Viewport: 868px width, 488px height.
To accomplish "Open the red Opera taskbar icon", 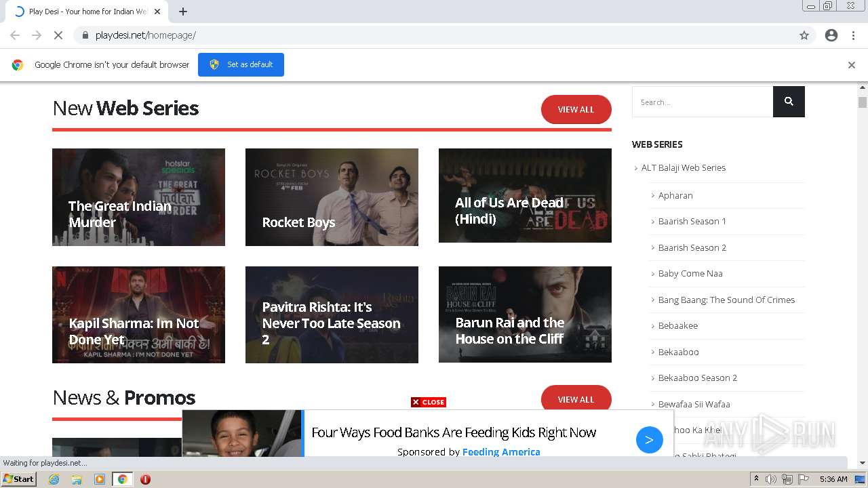I will pyautogui.click(x=145, y=479).
